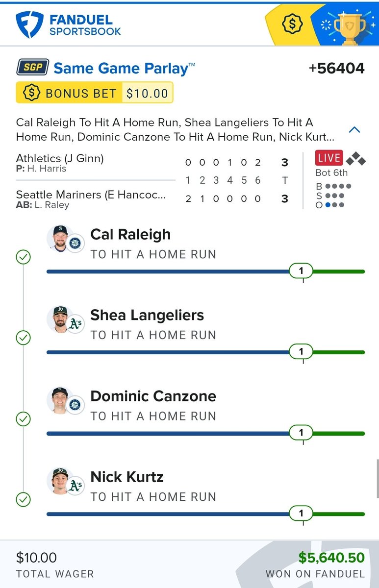Screen dimensions: 379x588
Task: Tap Dominic Canzone's Mariners team logo
Action: coord(76,405)
